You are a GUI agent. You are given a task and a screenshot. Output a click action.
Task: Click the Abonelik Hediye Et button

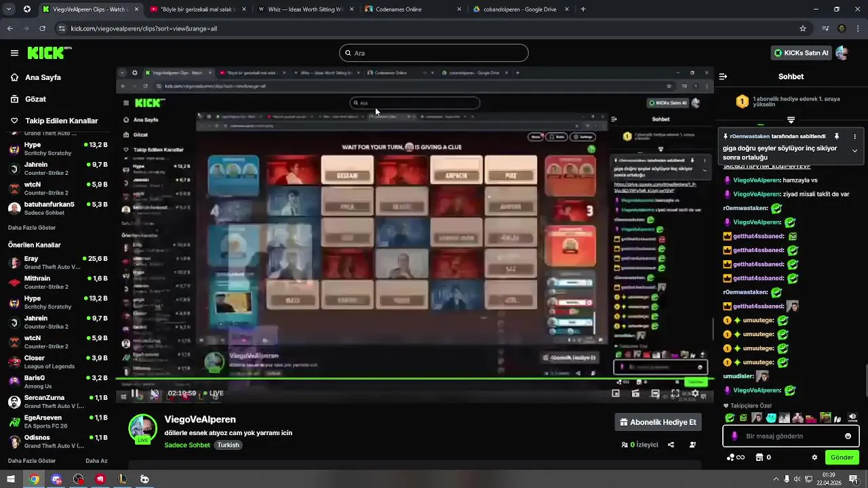[658, 422]
